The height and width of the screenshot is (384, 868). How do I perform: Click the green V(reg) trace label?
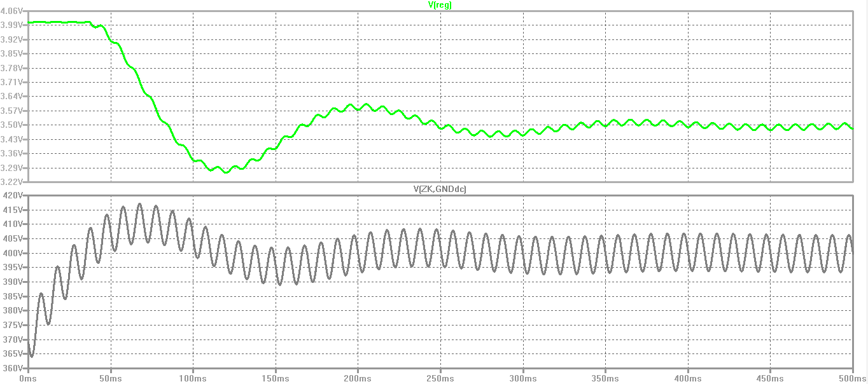coord(440,5)
